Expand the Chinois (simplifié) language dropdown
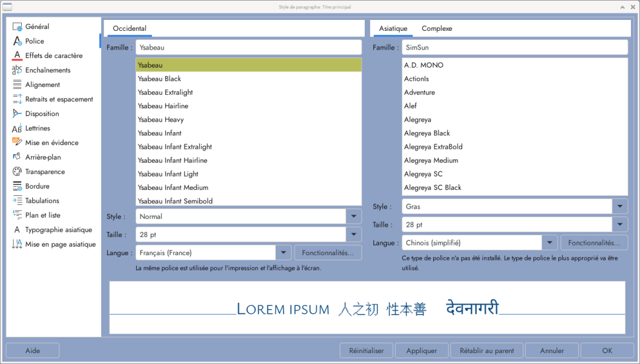 [x=549, y=243]
